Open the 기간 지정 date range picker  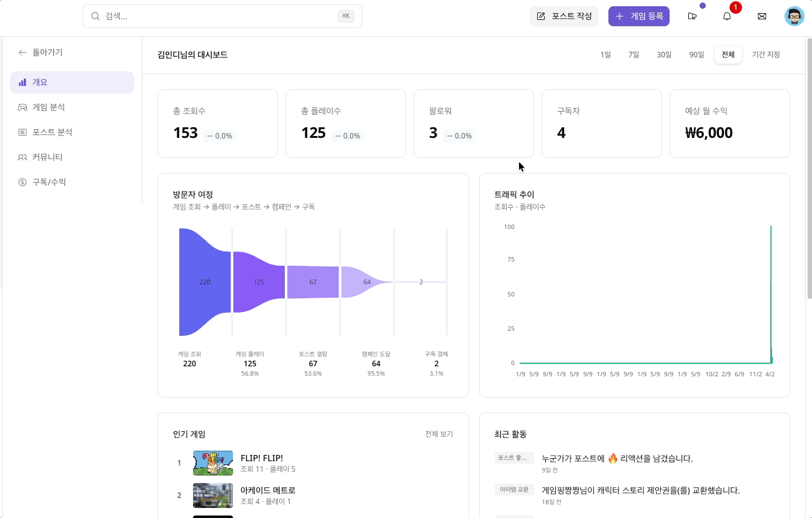[766, 55]
